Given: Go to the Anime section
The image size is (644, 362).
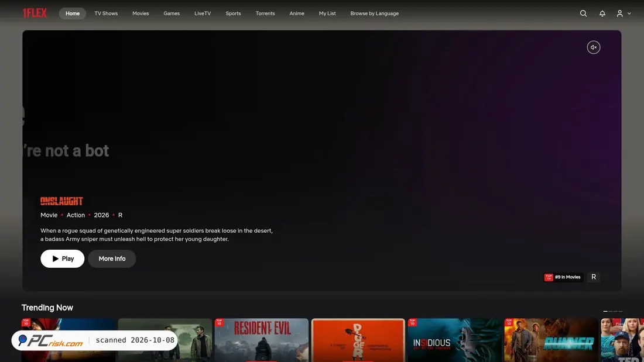Looking at the screenshot, I should tap(297, 13).
